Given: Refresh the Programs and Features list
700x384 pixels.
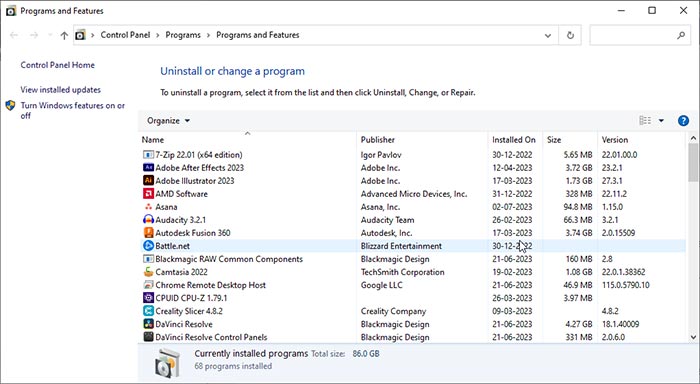Looking at the screenshot, I should tap(570, 35).
